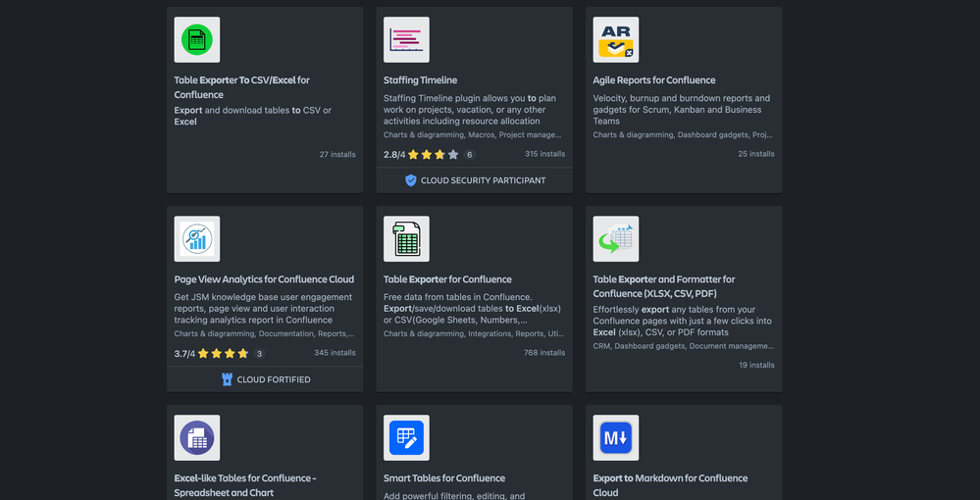Click description 'Get JSM knowledge base user engagement'

tap(263, 309)
